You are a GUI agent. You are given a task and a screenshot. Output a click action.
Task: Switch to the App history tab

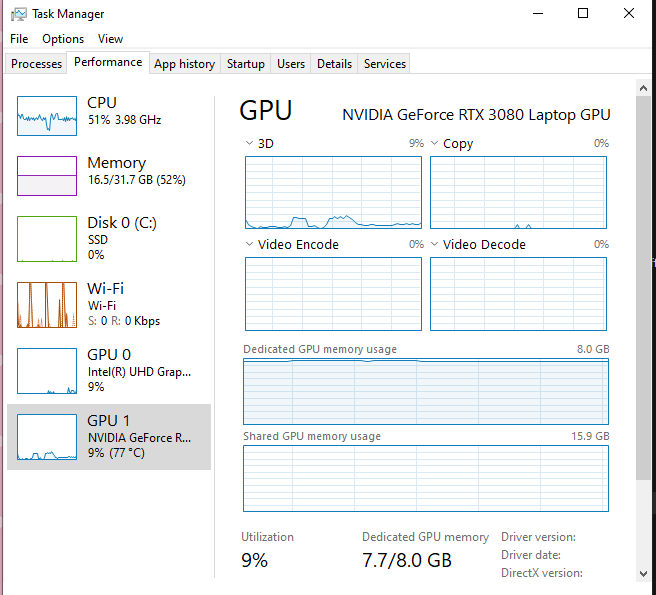point(184,64)
